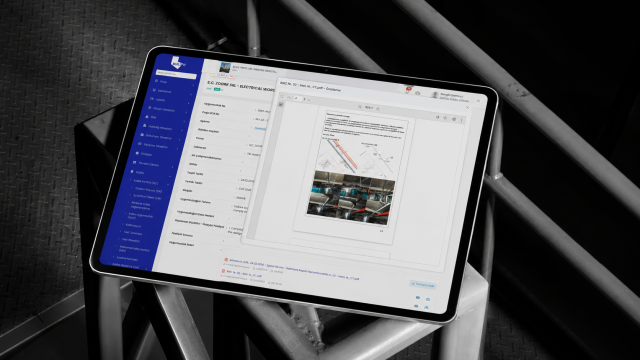Select Kalite Kontrol submenu item
Viewport: 640px width, 360px height.
pos(146,182)
